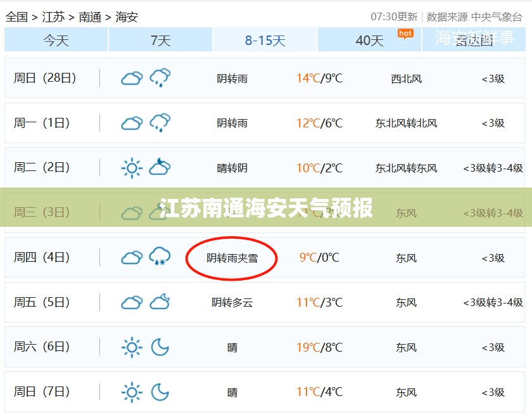The width and height of the screenshot is (532, 415).
Task: Click the sun icon for 周日 (7日)
Action: pos(132,392)
